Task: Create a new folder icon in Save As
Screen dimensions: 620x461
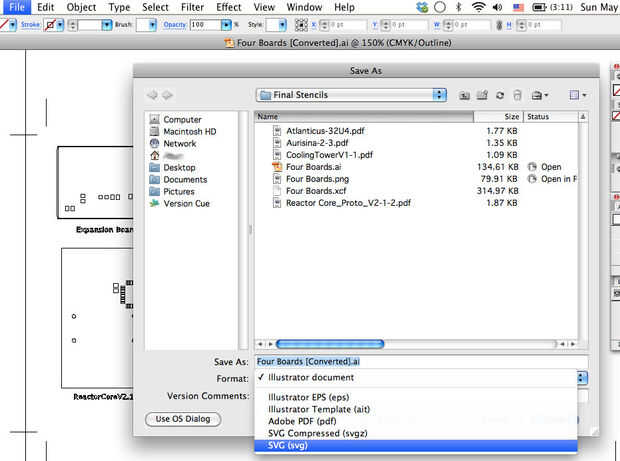Action: click(482, 95)
